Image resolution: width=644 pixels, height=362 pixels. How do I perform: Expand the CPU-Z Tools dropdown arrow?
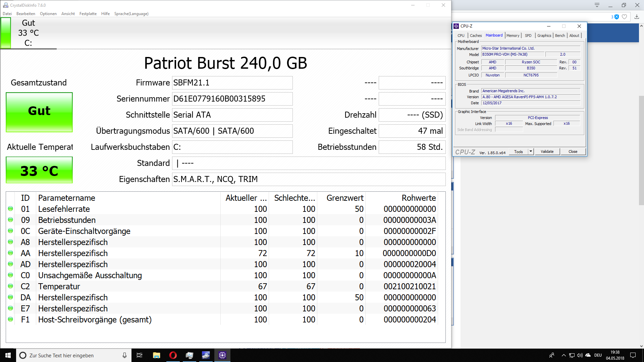[x=531, y=152]
